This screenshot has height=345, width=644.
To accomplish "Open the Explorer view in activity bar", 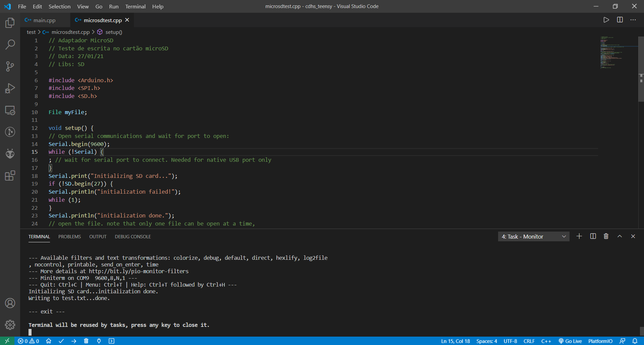I will [10, 23].
